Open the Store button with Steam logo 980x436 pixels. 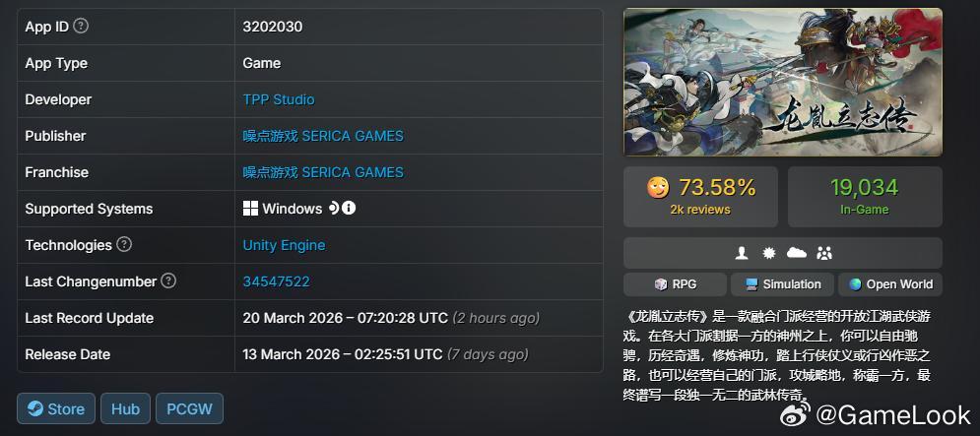56,408
